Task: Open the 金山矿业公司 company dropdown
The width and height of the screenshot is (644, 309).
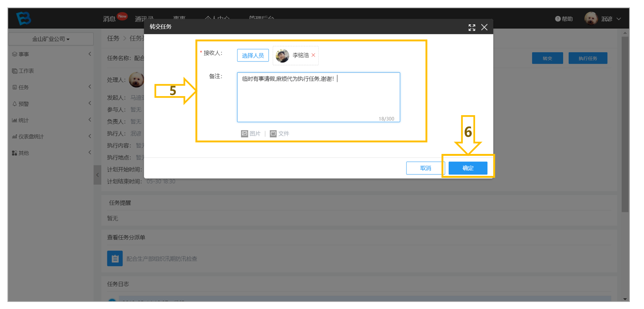Action: [x=51, y=39]
